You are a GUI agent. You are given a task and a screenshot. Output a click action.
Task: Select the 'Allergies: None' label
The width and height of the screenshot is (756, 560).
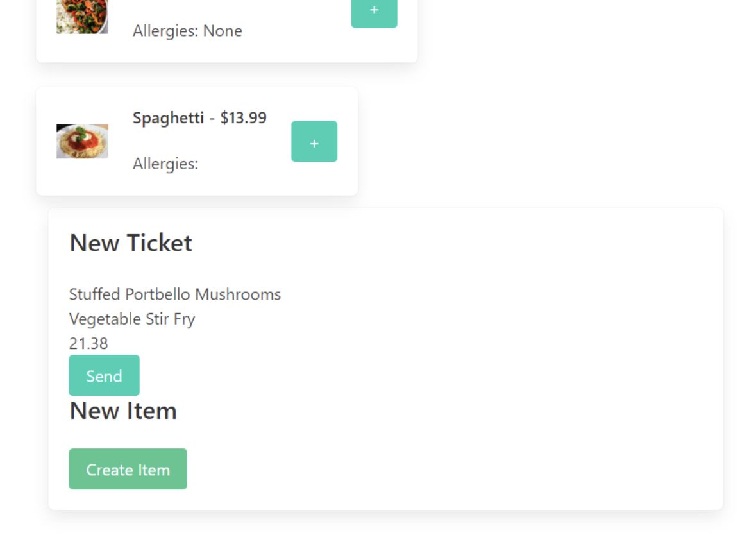tap(187, 31)
